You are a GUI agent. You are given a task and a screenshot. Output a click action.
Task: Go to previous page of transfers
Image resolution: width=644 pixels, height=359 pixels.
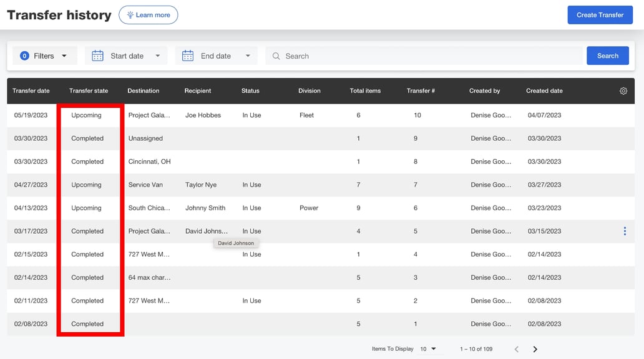(516, 349)
